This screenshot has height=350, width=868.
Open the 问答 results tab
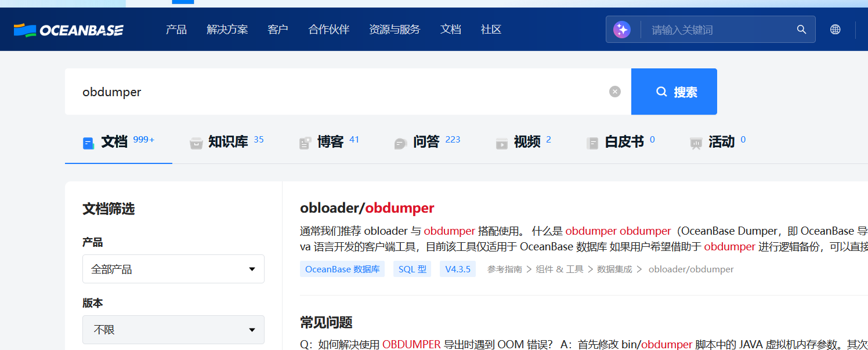pyautogui.click(x=426, y=141)
